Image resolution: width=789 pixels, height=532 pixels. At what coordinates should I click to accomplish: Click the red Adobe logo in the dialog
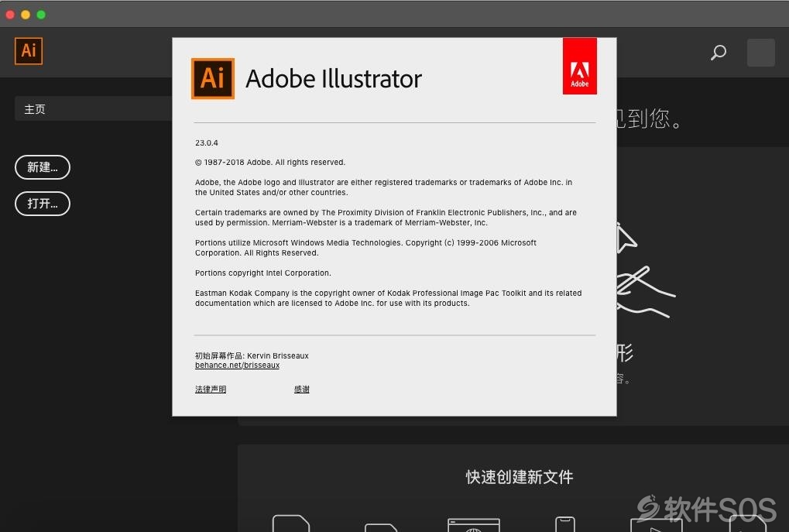[x=580, y=66]
